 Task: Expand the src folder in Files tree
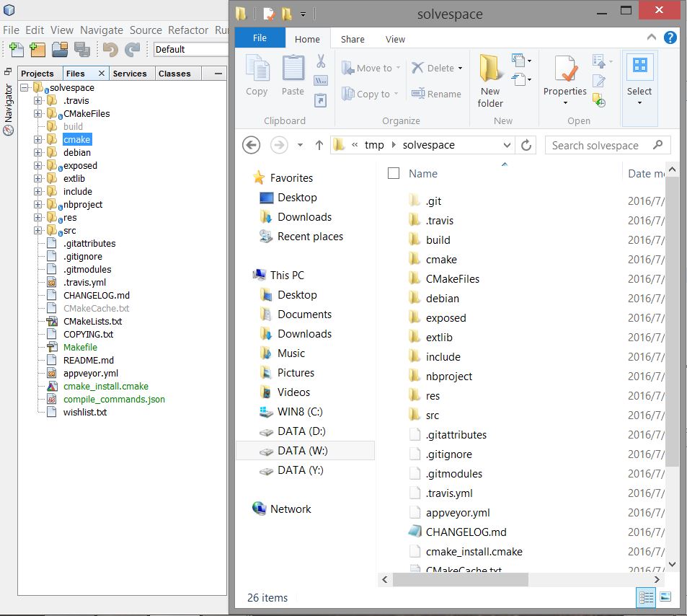[x=38, y=231]
